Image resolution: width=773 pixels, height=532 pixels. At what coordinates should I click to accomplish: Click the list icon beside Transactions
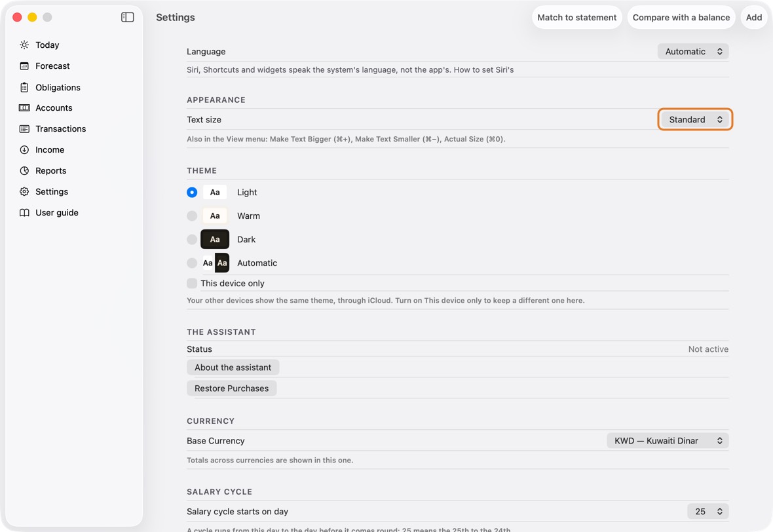pos(24,128)
